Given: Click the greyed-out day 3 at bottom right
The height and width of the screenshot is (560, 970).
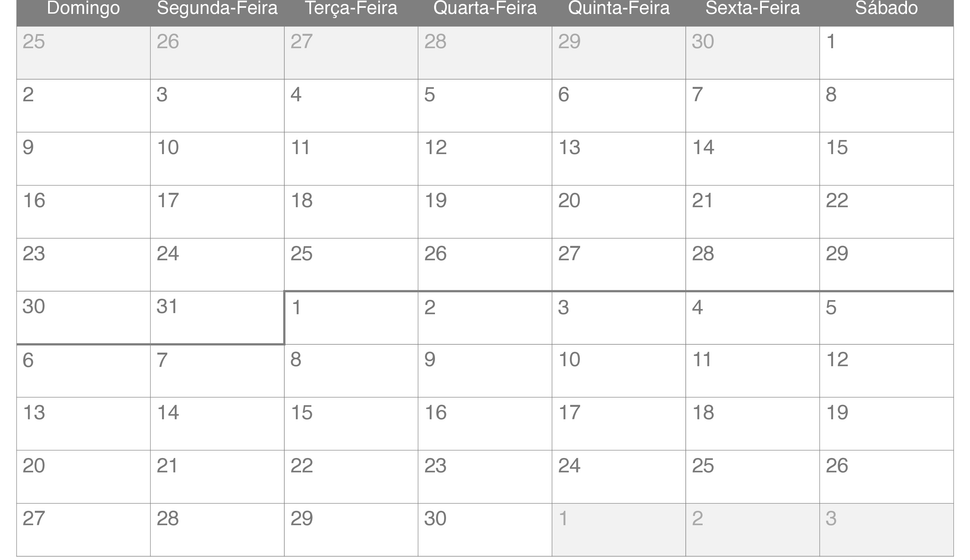Looking at the screenshot, I should pos(886,530).
